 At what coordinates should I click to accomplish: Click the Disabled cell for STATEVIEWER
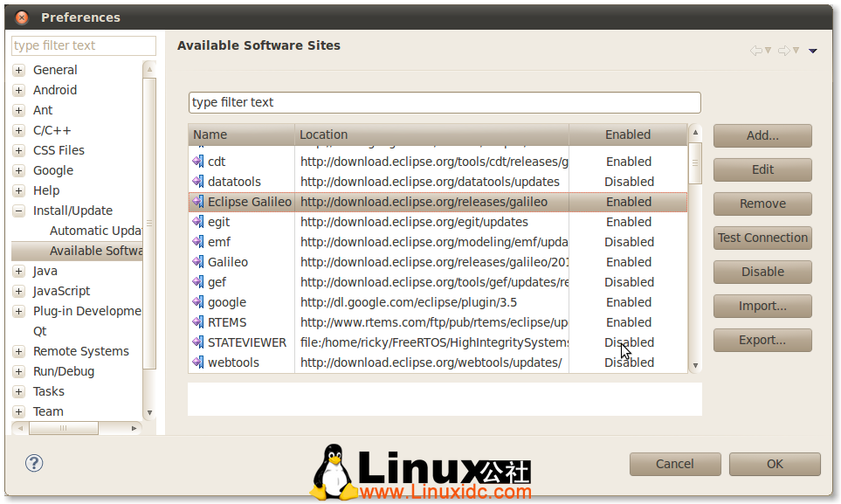[628, 342]
